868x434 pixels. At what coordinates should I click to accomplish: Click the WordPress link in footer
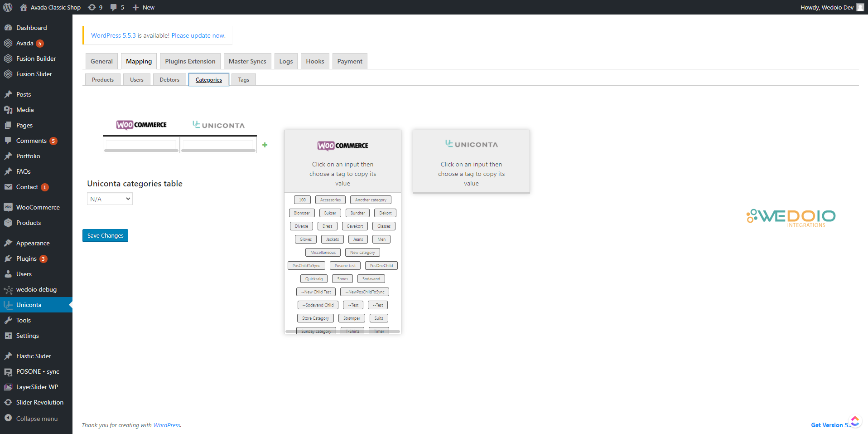tap(167, 425)
